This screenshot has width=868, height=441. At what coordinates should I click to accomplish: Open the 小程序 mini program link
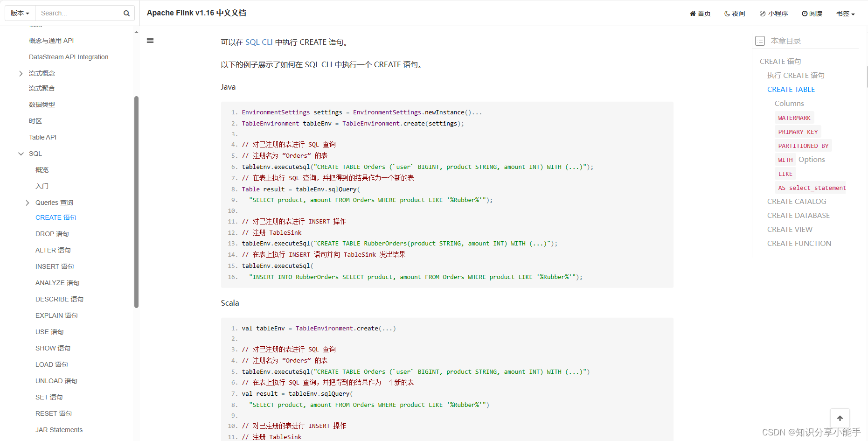tap(774, 14)
